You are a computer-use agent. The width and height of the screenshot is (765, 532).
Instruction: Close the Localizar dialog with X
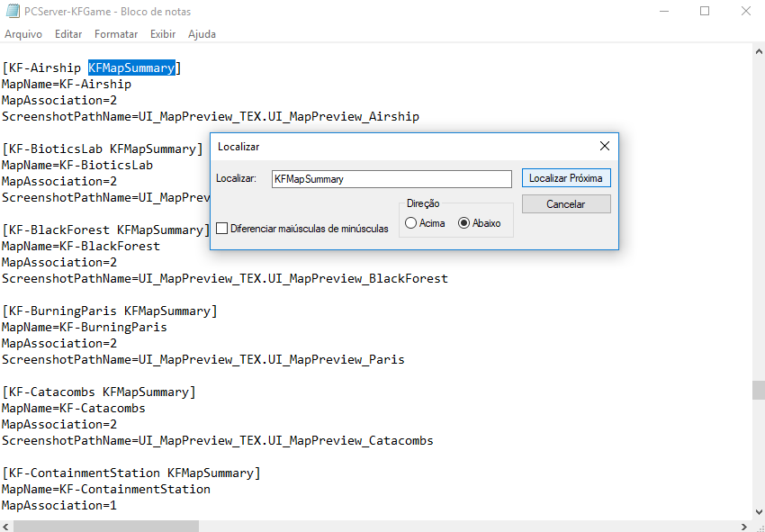point(605,146)
